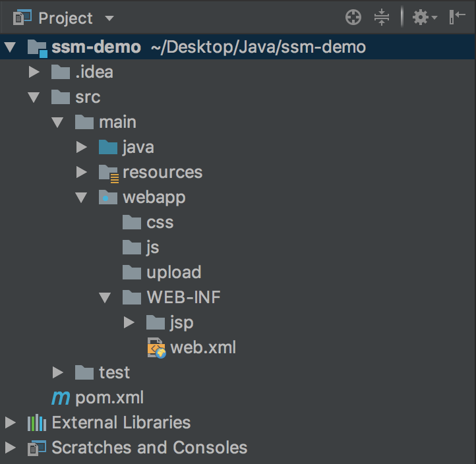Click the Scratches and Consoles icon
Screen dimensions: 476x464
tap(37, 448)
